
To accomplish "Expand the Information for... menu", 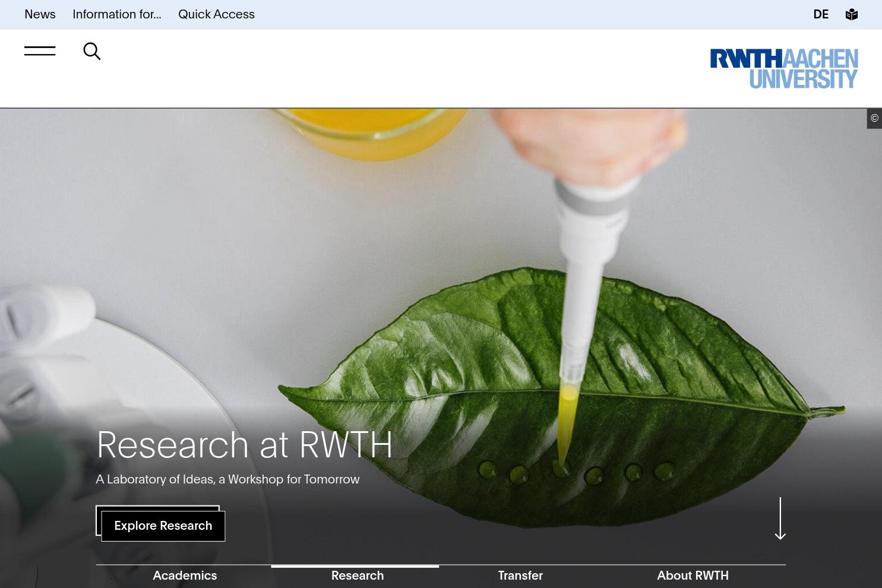I will pos(117,14).
